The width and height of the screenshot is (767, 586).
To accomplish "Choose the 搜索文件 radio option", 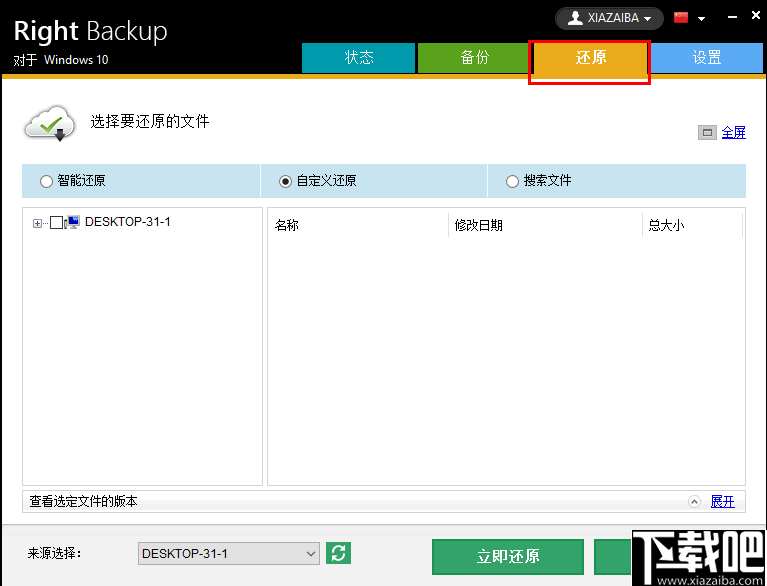I will pos(512,181).
